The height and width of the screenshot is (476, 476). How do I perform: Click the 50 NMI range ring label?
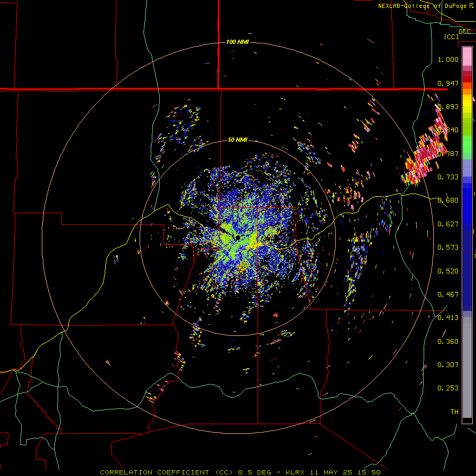coord(237,140)
